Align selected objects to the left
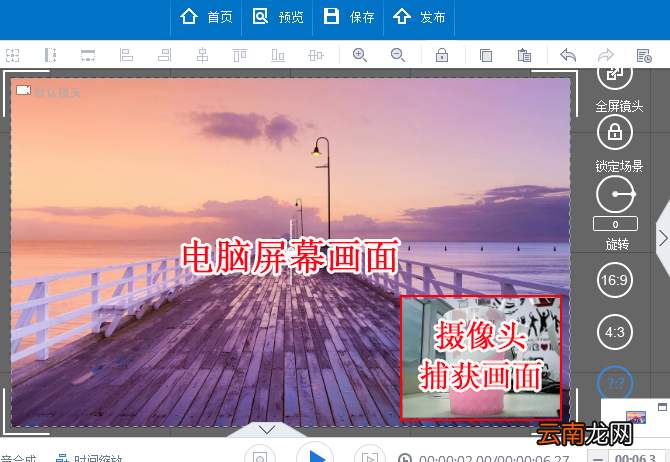Viewport: 670px width, 462px height. pyautogui.click(x=126, y=55)
